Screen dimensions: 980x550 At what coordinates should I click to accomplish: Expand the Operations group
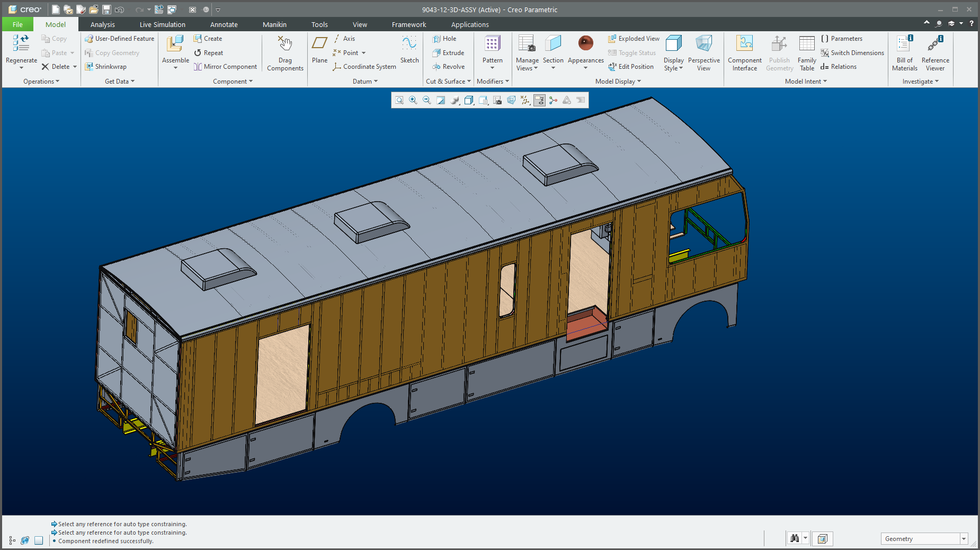tap(41, 82)
